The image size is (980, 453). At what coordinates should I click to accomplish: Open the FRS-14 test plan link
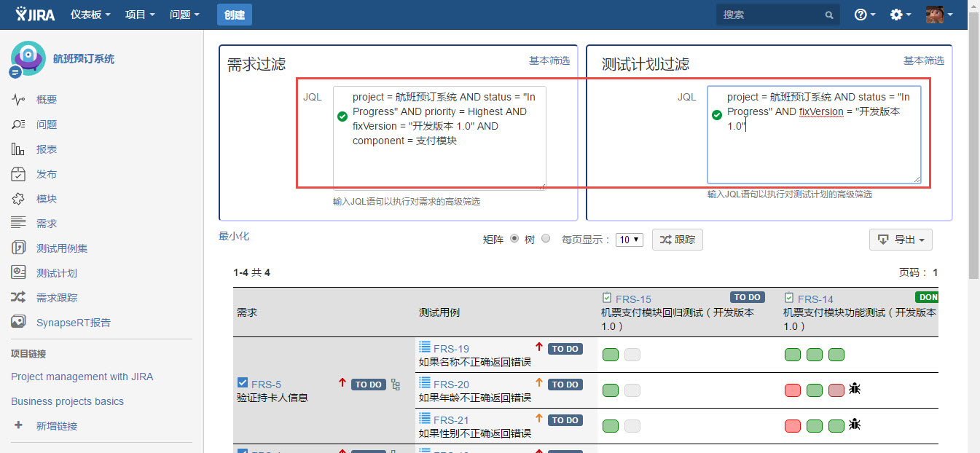815,299
